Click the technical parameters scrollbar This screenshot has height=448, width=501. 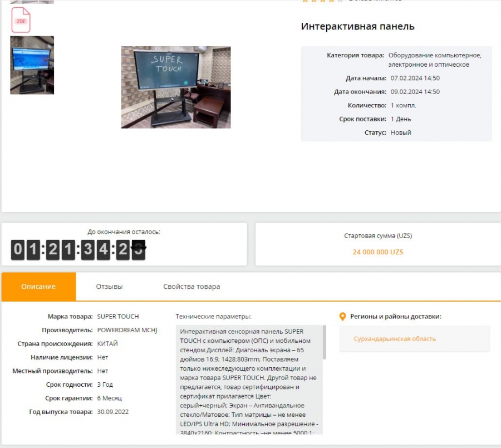325,342
